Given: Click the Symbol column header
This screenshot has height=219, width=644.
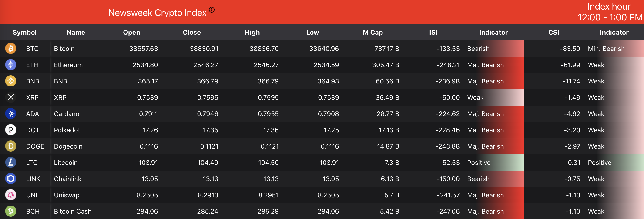Looking at the screenshot, I should (x=24, y=33).
